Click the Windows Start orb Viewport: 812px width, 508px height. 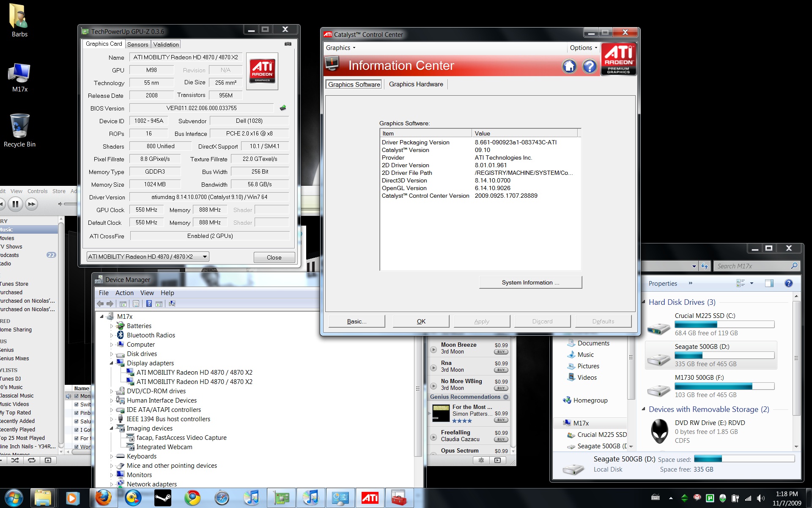point(13,498)
